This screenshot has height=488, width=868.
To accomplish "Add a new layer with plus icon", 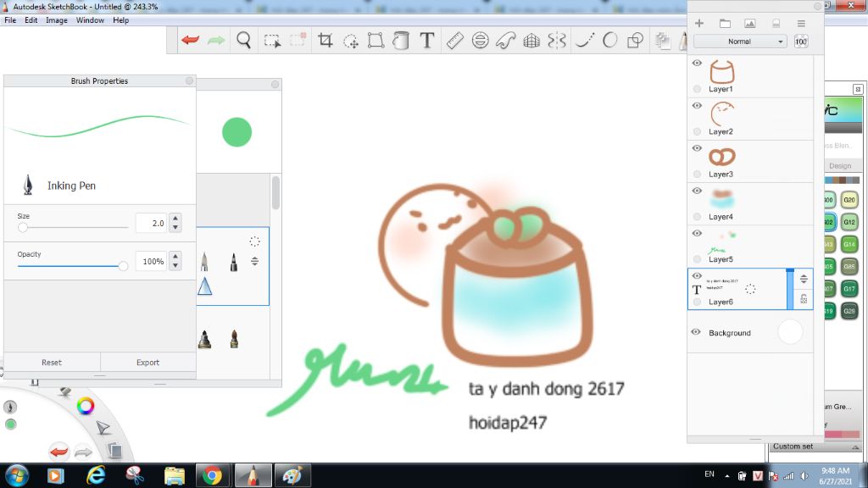I will click(699, 23).
